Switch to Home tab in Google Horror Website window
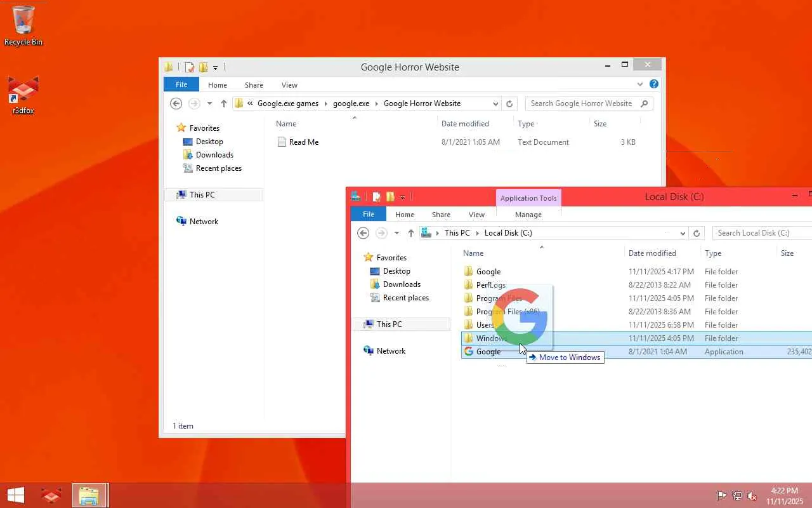This screenshot has height=508, width=812. [218, 85]
